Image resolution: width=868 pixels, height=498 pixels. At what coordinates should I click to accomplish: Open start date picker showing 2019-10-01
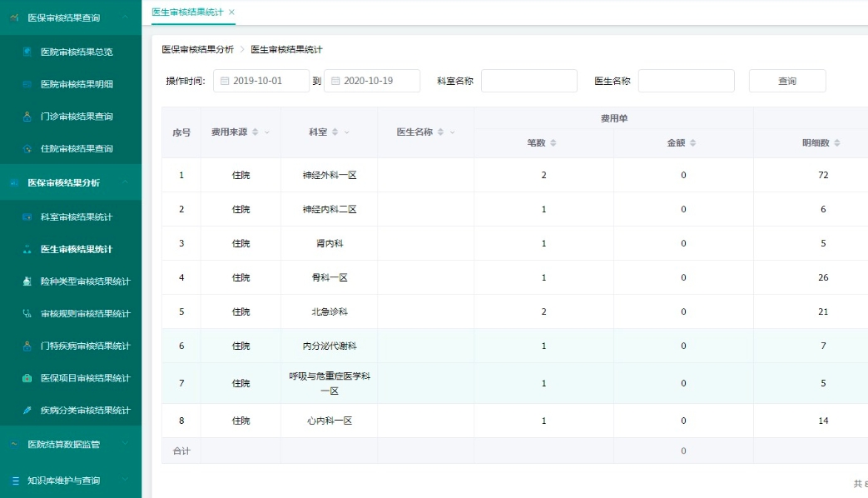[261, 81]
